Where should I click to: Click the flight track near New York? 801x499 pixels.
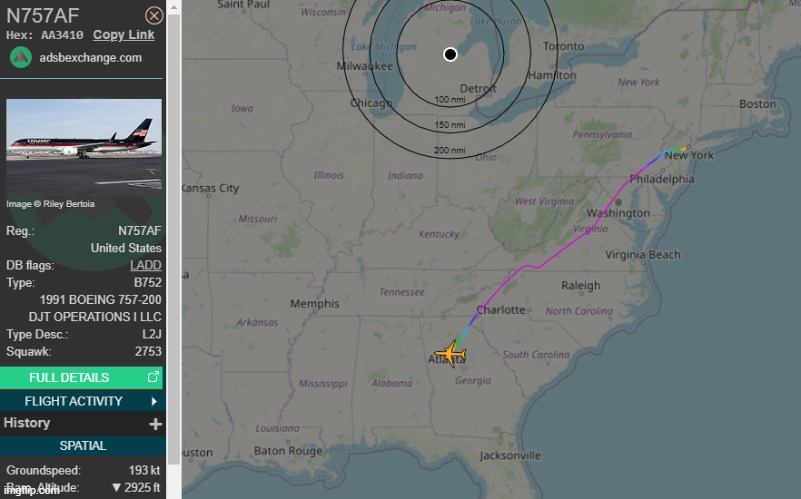[674, 150]
